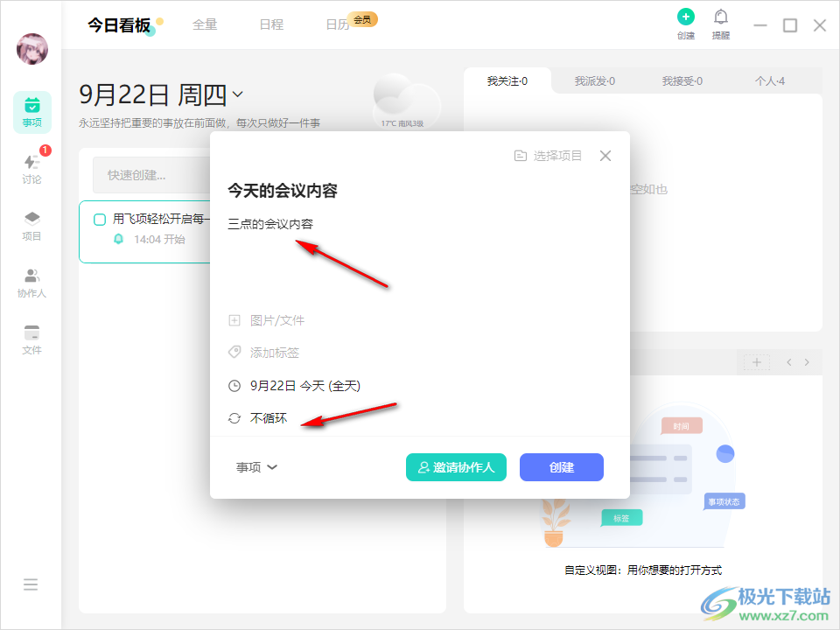Screen dimensions: 840x630
Task: Open the 不循环 repeat setting
Action: point(269,418)
